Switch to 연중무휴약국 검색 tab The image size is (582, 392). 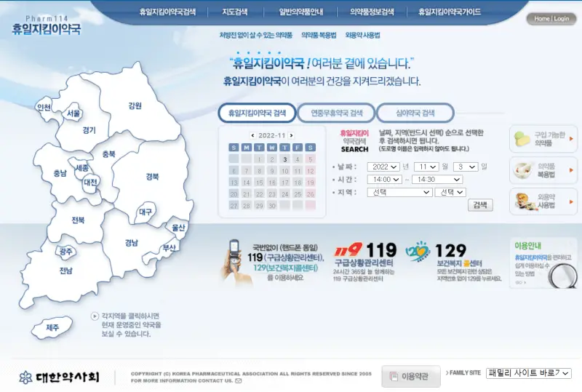click(336, 113)
